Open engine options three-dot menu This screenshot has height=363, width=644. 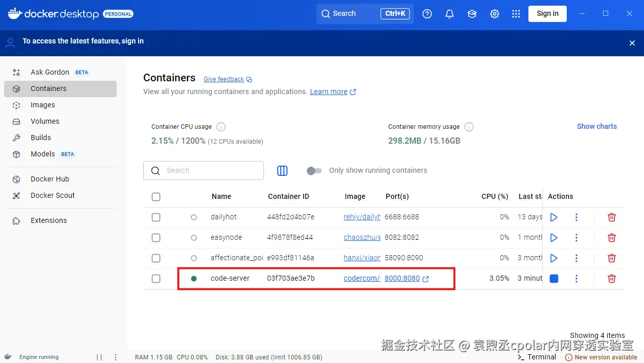(x=116, y=357)
